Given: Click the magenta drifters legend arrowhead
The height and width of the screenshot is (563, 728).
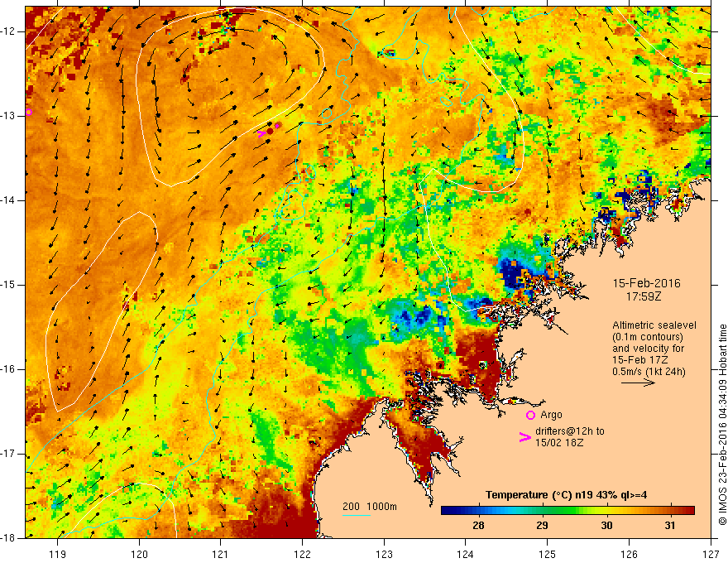Looking at the screenshot, I should coord(525,436).
